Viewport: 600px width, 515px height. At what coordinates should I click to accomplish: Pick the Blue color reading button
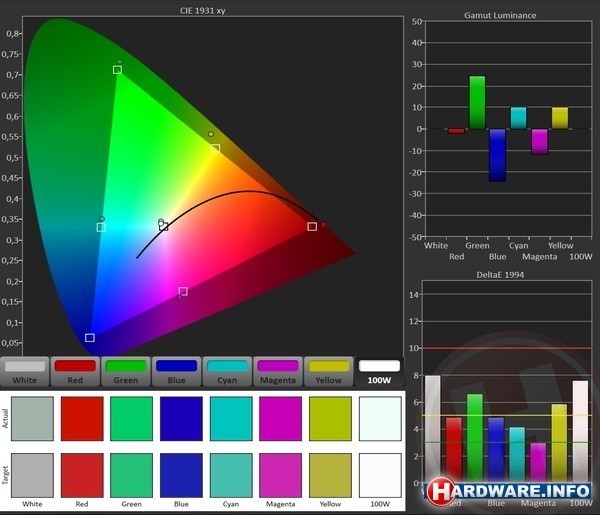[176, 371]
